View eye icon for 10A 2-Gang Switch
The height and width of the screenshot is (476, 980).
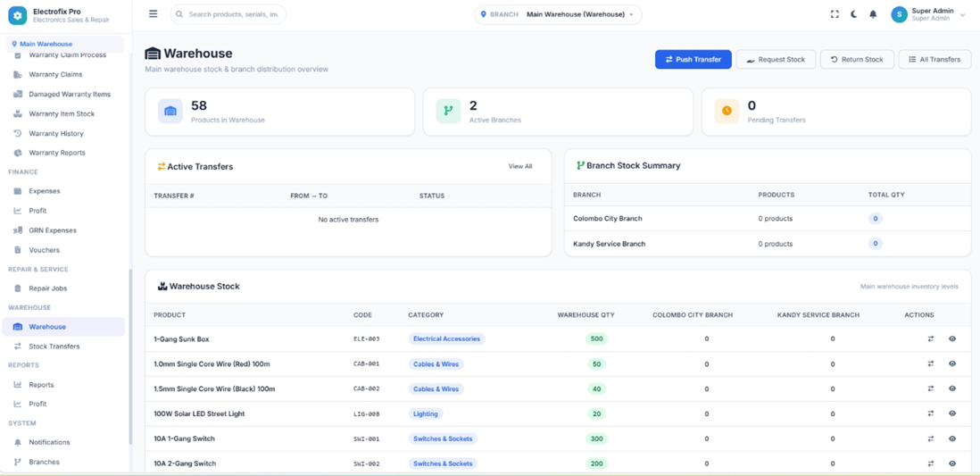click(951, 463)
